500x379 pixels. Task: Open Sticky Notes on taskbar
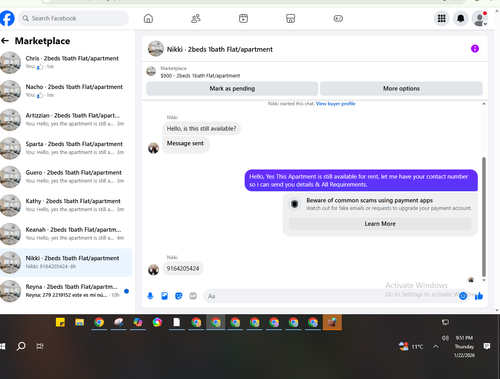pos(60,322)
